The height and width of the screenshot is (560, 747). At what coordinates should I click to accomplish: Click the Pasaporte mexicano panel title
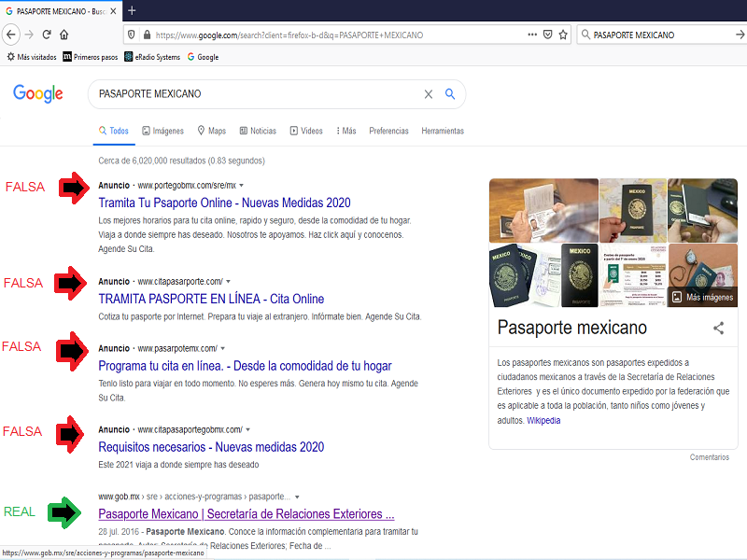click(572, 328)
